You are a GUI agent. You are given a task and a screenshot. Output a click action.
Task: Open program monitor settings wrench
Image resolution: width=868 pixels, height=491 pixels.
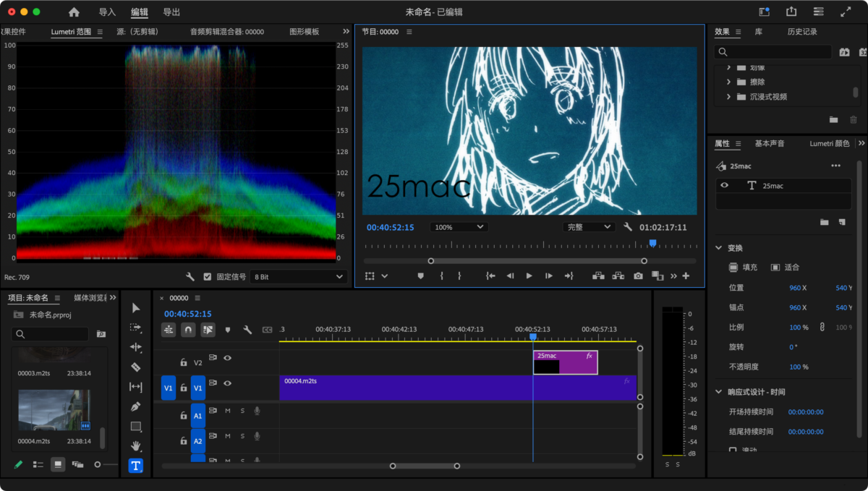628,227
